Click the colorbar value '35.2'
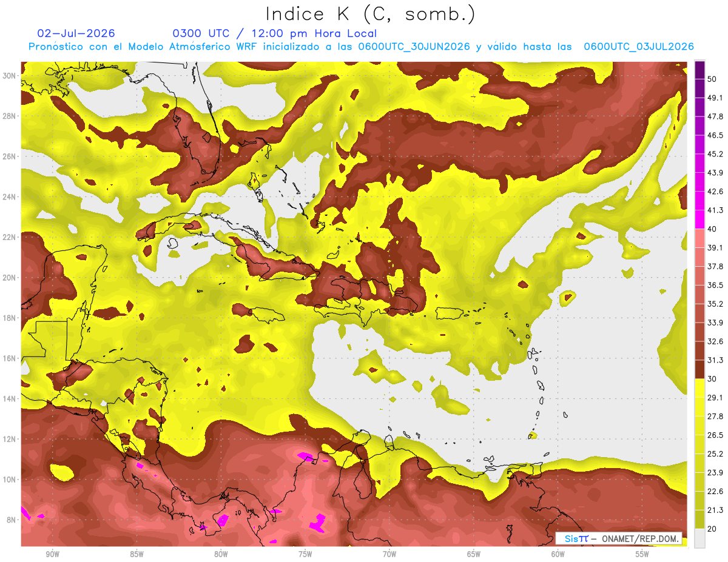Screen dimensions: 728x562 715,304
